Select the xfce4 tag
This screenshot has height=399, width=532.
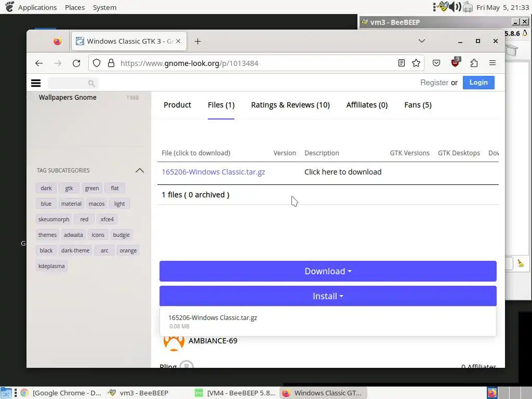(107, 219)
